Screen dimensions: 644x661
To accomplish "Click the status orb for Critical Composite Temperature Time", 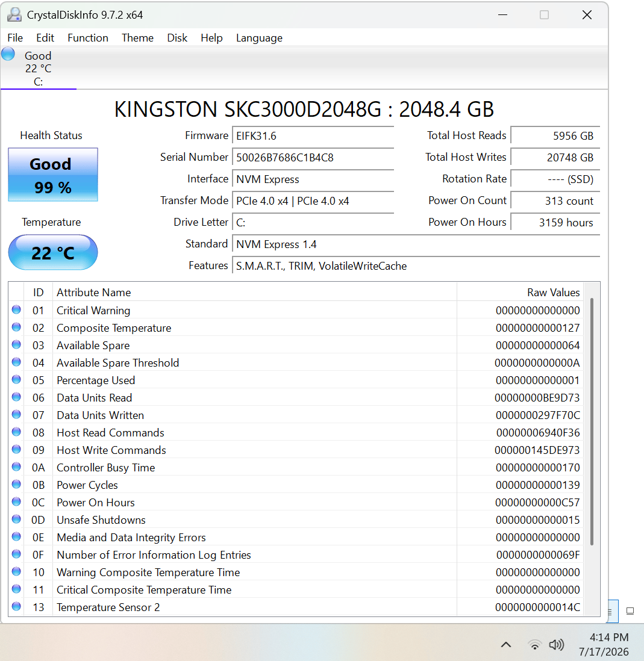I will click(x=16, y=589).
